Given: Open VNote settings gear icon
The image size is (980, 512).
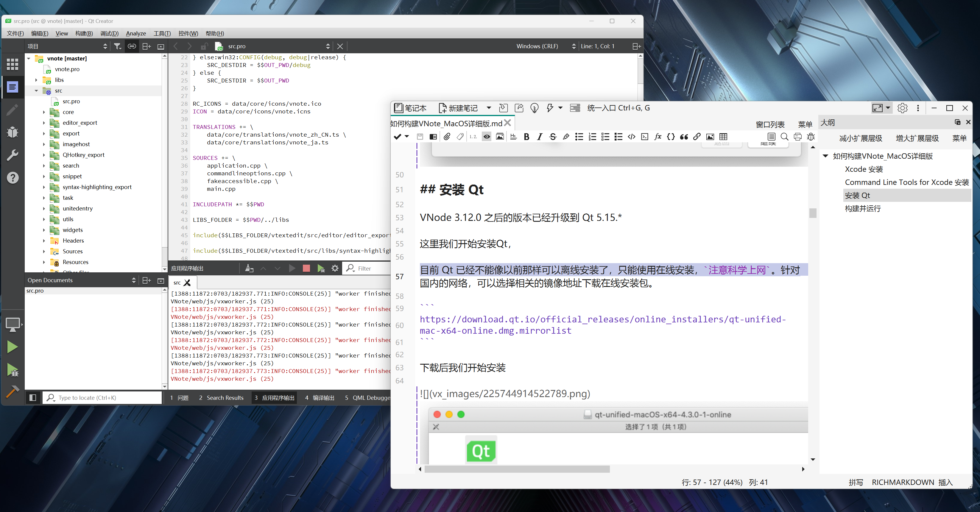Looking at the screenshot, I should [x=902, y=108].
